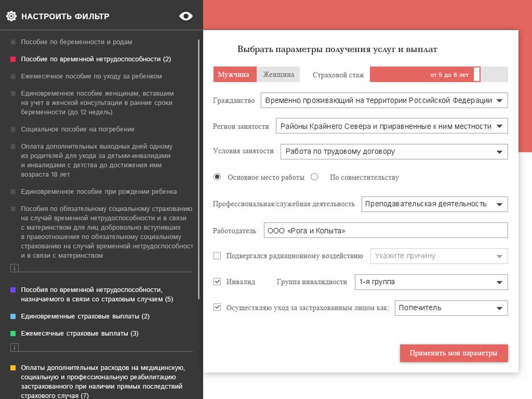Click the sidebar vertical scrollbar
Screen dimensions: 532x399
199,169
